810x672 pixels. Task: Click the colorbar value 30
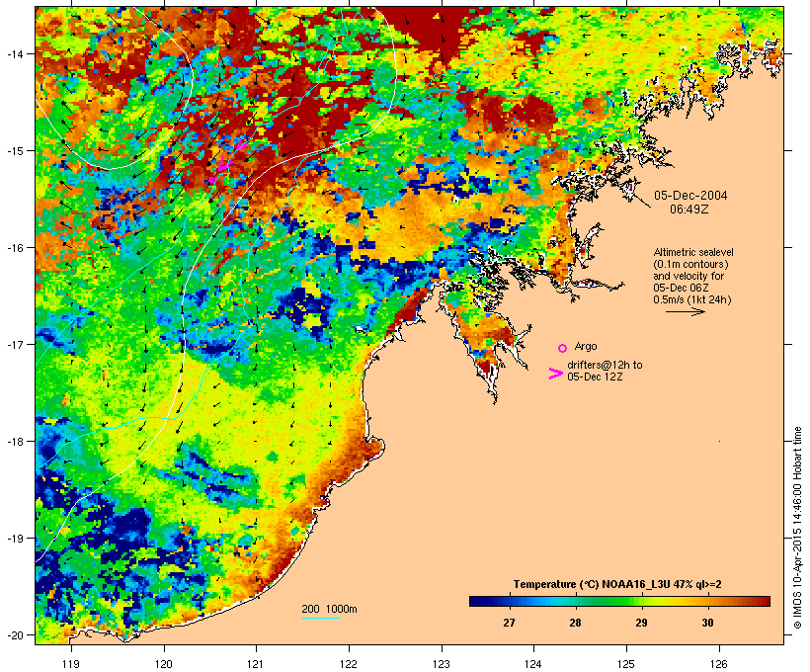click(707, 623)
